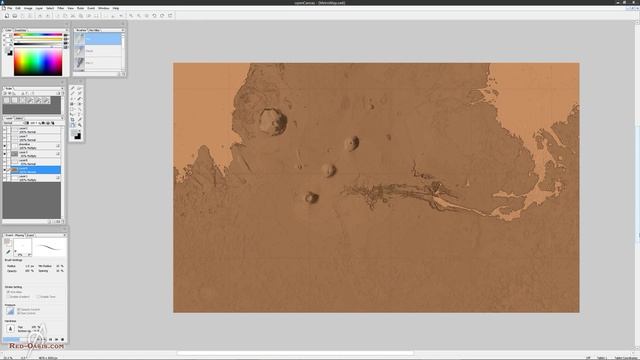640x360 pixels.
Task: Open the Image menu
Action: click(28, 8)
